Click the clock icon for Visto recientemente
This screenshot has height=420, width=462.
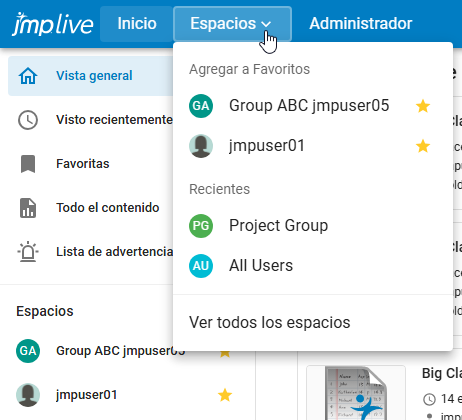click(28, 120)
